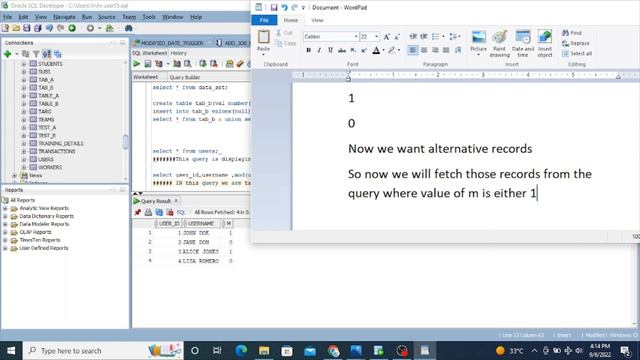Image resolution: width=640 pixels, height=360 pixels.
Task: Open Microsoft Edge from the taskbar
Action: [x=241, y=351]
